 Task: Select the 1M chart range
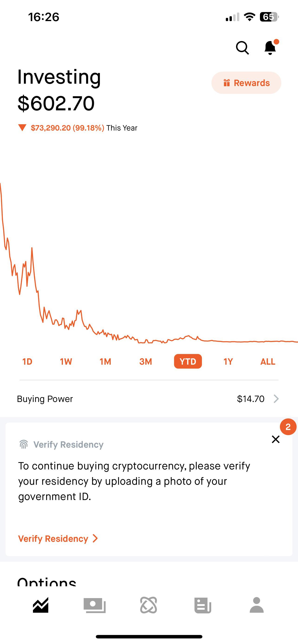coord(105,361)
